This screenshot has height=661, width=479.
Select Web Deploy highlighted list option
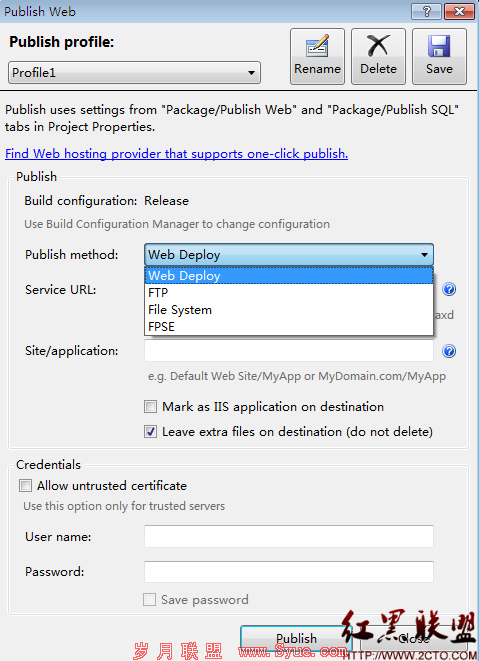[289, 276]
